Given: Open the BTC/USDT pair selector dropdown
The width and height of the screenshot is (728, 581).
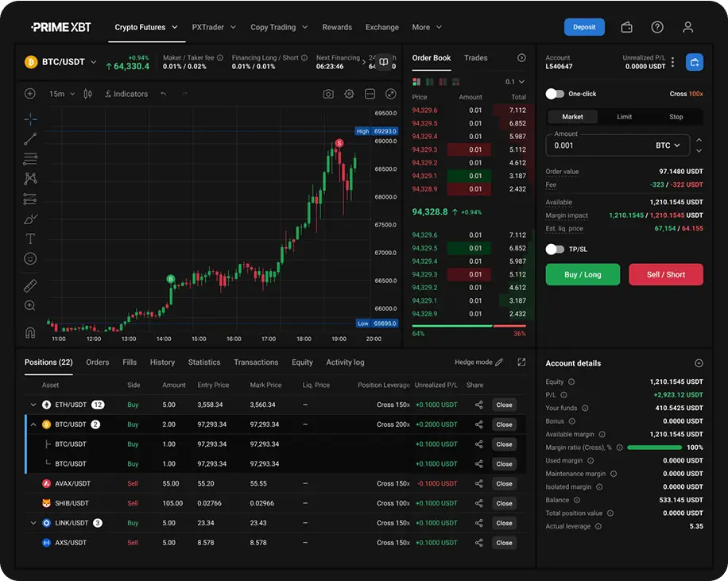Looking at the screenshot, I should pyautogui.click(x=93, y=62).
